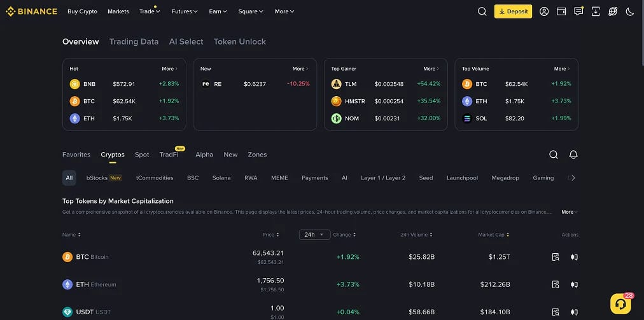Open Buy Crypto link

coord(83,11)
